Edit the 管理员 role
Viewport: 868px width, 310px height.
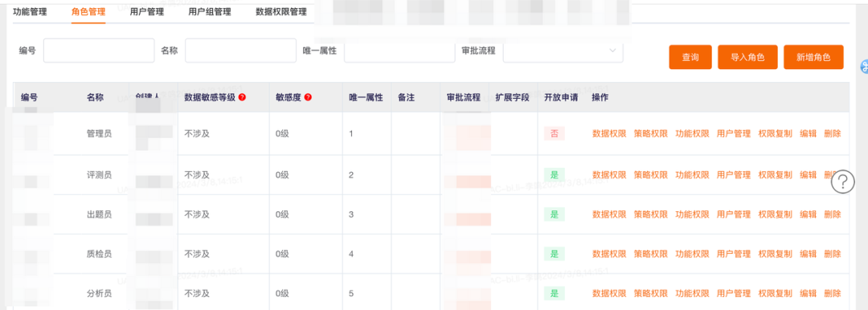[809, 133]
